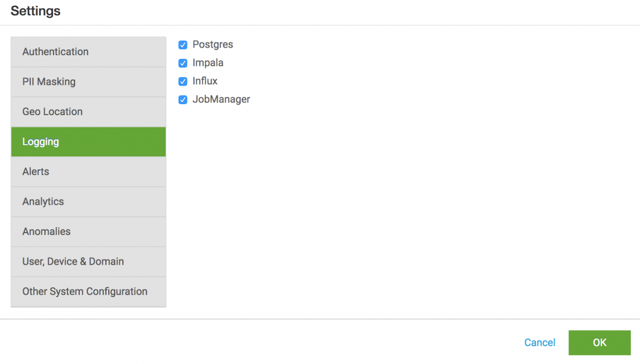This screenshot has height=364, width=640.
Task: Click the Impala label text
Action: pyautogui.click(x=208, y=63)
